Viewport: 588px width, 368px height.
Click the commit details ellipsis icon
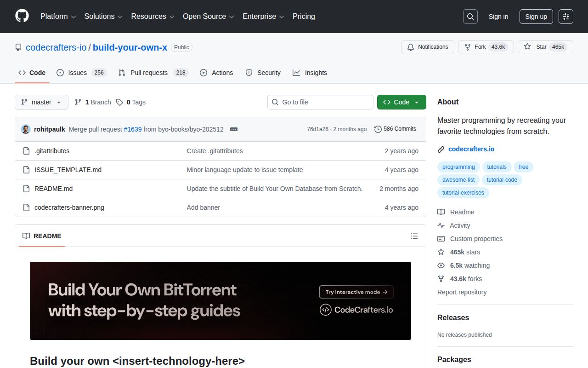pos(233,129)
